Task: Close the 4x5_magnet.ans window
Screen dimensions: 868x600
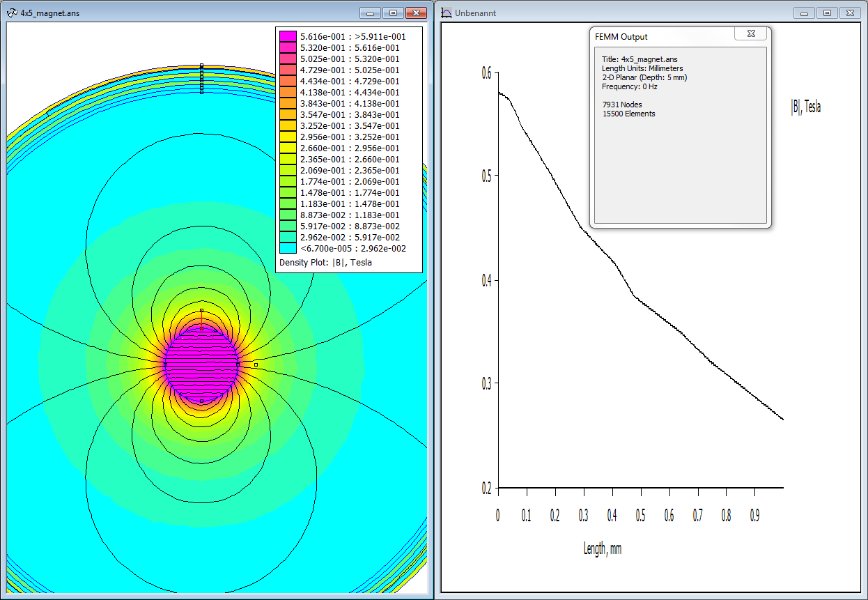Action: tap(416, 13)
